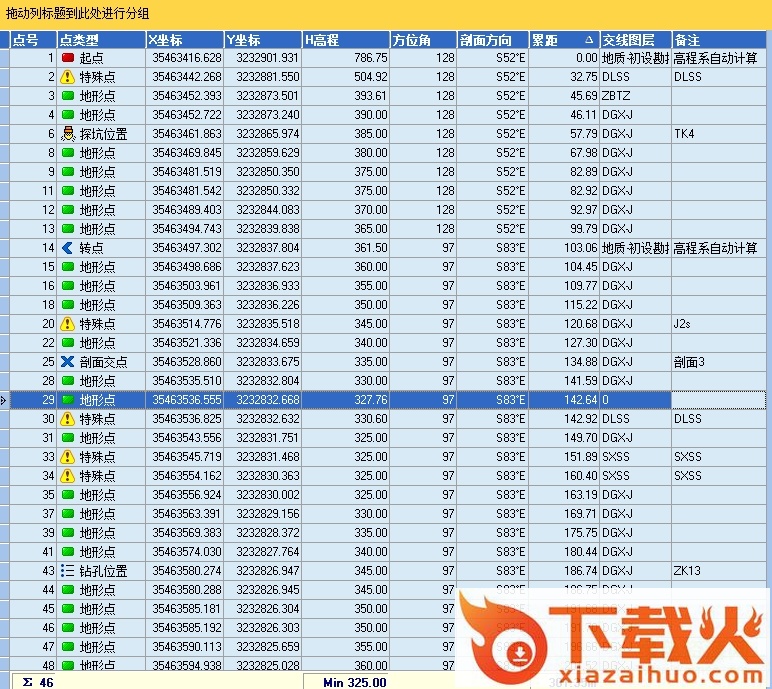
Task: Click the empty remark field of row 29
Action: (718, 400)
